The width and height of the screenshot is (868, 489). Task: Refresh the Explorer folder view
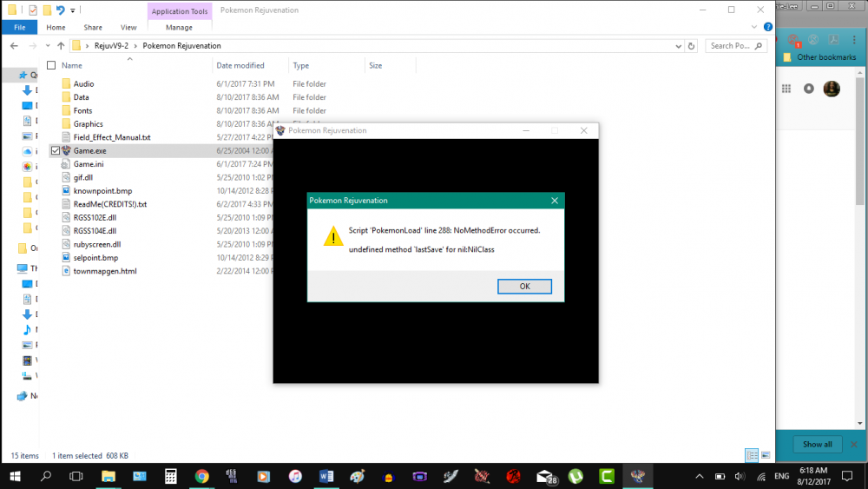[691, 47]
